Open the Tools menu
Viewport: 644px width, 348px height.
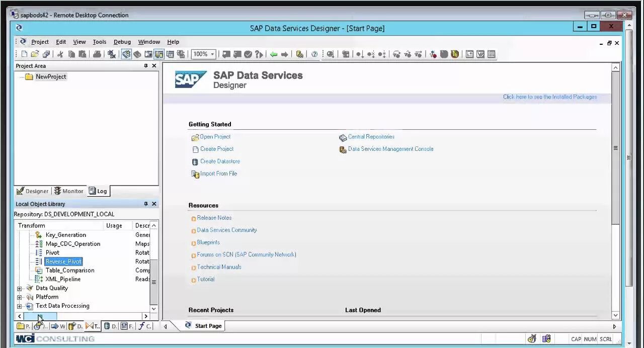(x=100, y=42)
